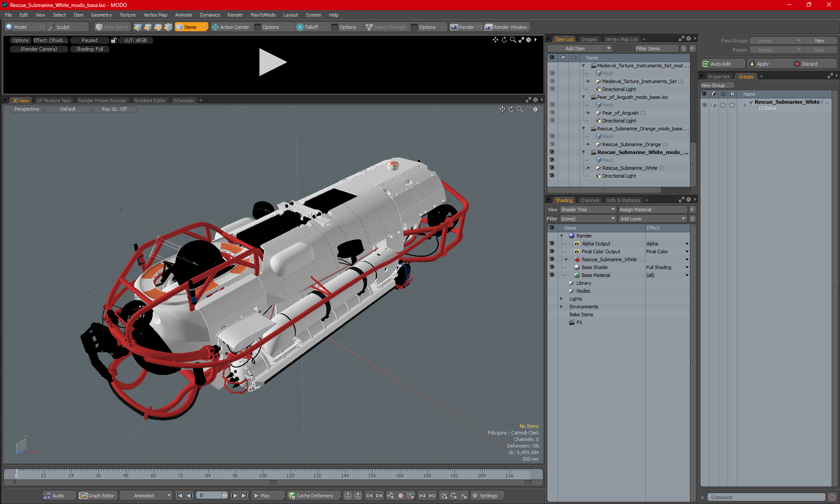Toggle the Select Through Options checkbox
Viewport: 840px width, 504px height.
pos(414,27)
